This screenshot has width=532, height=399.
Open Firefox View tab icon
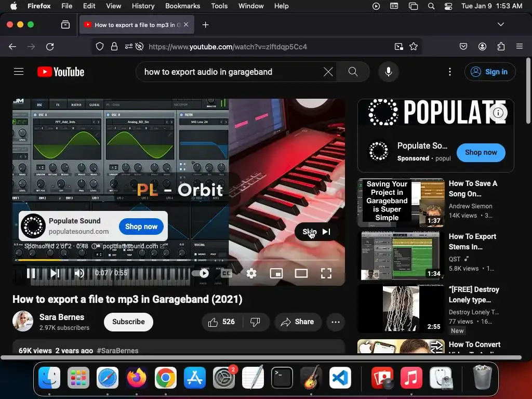65,25
